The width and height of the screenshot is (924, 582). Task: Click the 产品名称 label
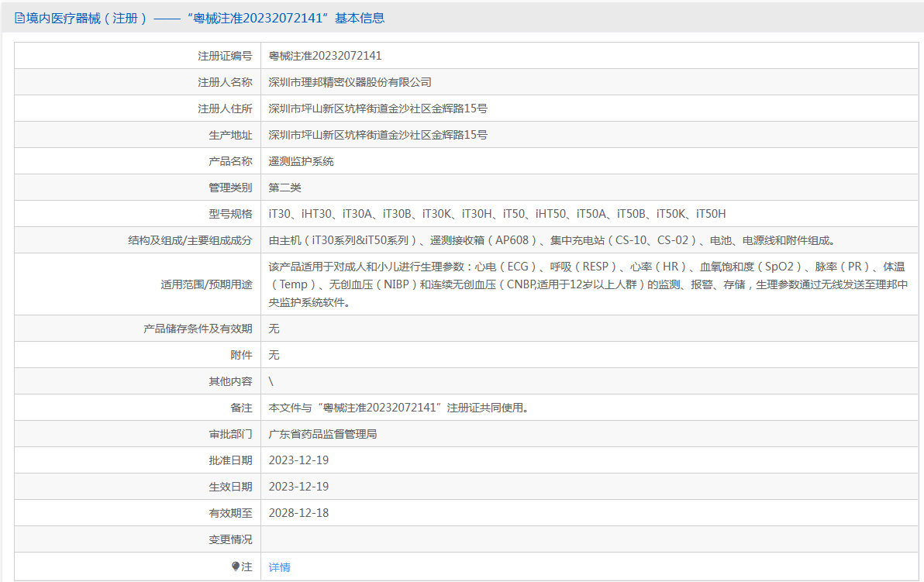(229, 161)
